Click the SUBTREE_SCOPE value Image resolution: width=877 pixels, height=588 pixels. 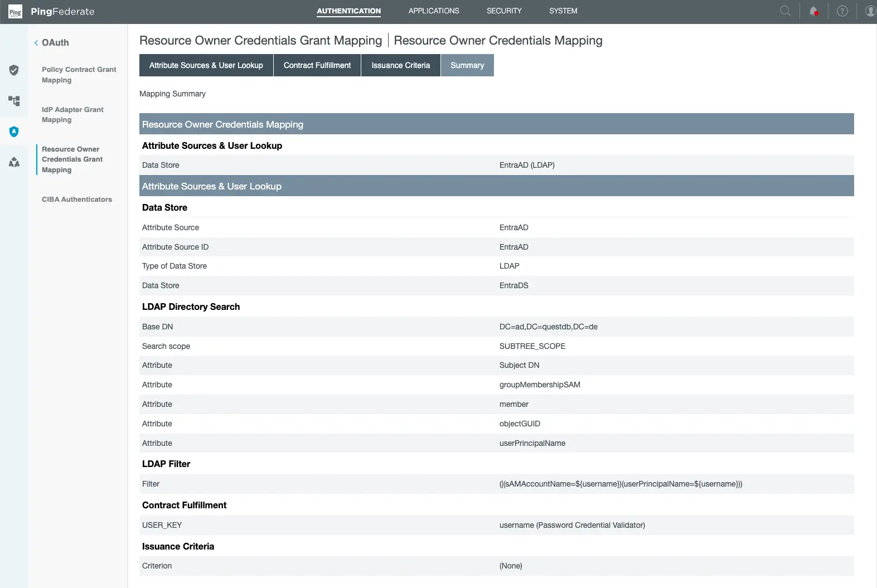(532, 346)
